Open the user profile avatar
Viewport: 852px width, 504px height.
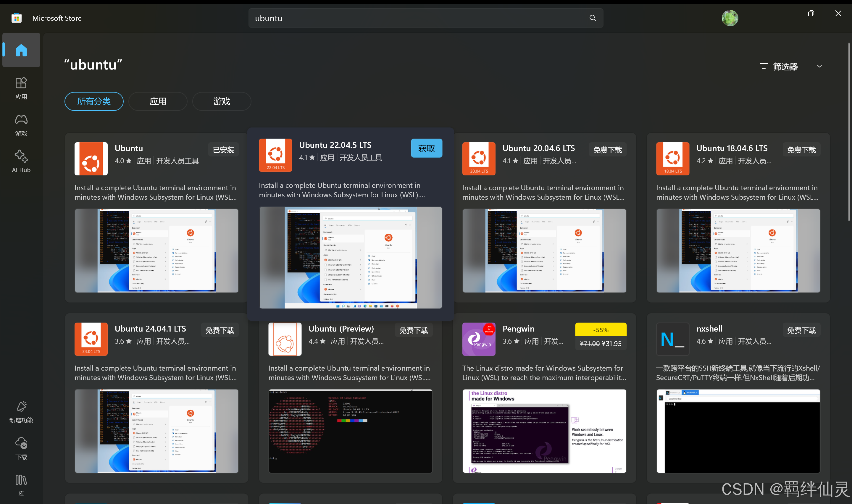coord(730,18)
